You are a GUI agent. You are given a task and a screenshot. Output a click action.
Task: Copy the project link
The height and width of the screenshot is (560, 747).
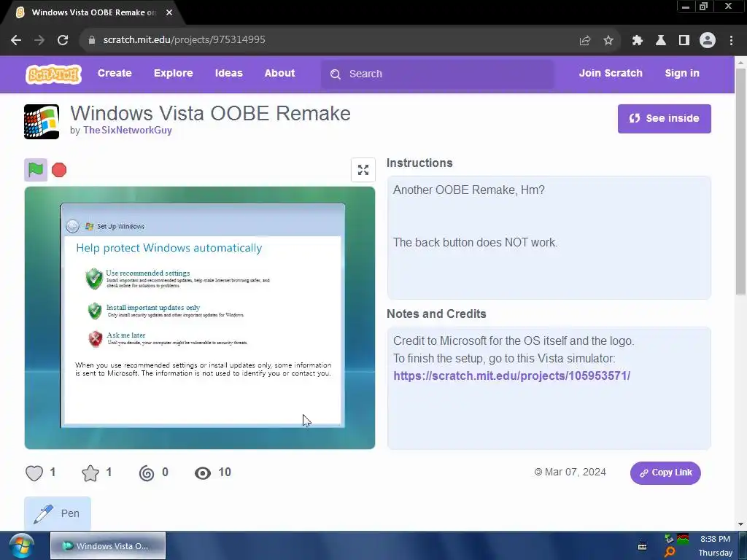[665, 472]
